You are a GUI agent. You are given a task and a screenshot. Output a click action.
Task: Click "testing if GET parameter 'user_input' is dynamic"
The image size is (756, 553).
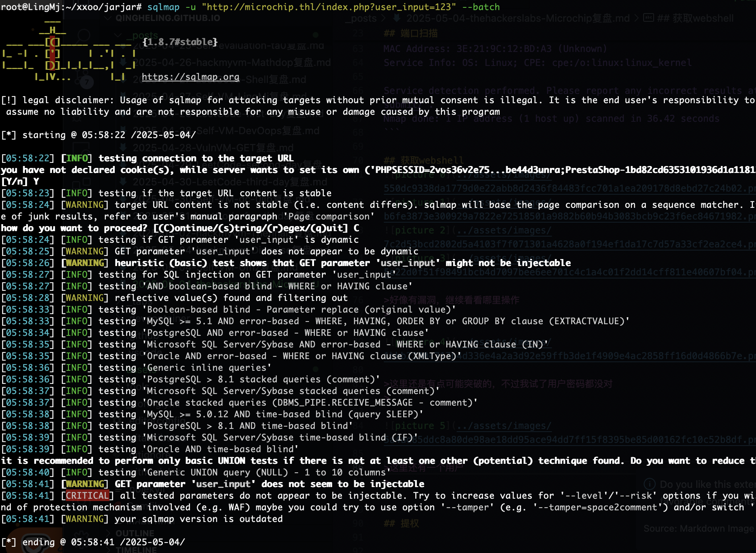229,240
